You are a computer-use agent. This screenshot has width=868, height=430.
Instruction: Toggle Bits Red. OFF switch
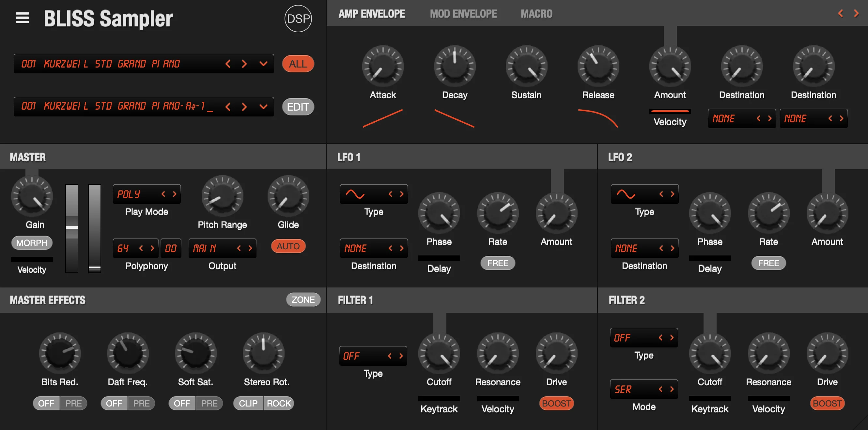46,403
